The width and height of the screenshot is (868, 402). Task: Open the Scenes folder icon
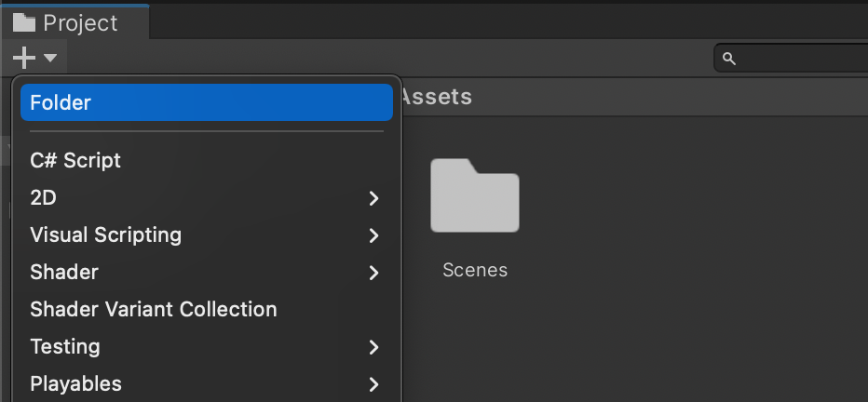474,195
